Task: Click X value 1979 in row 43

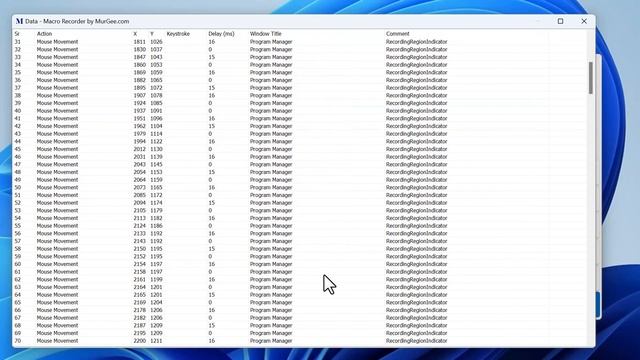Action: pyautogui.click(x=140, y=133)
